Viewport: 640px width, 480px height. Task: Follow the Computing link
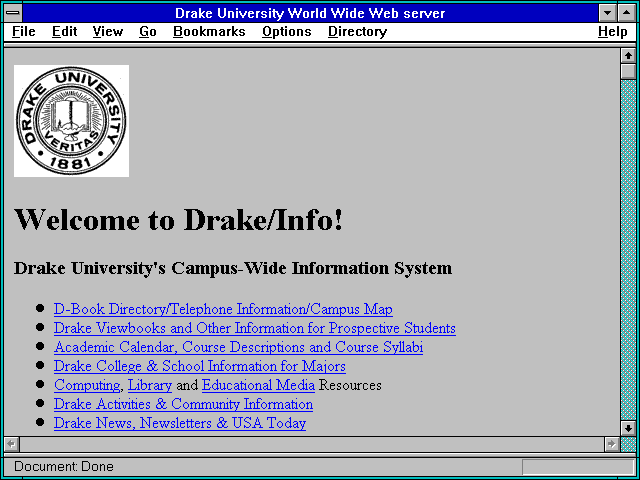pos(87,385)
